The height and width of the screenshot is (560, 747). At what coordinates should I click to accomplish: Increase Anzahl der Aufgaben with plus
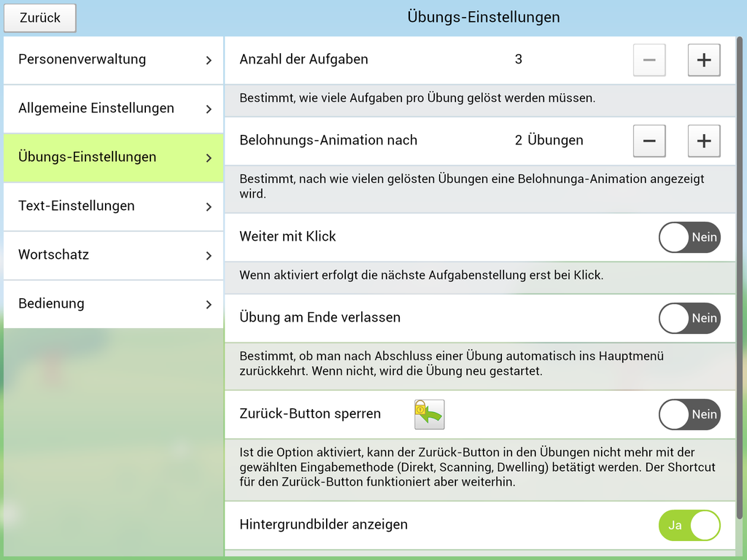(x=703, y=60)
